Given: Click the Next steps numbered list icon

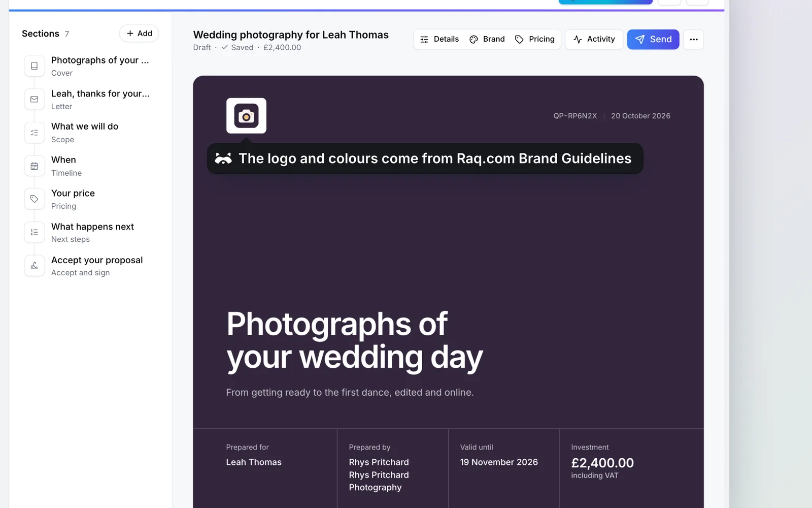Looking at the screenshot, I should pos(35,233).
